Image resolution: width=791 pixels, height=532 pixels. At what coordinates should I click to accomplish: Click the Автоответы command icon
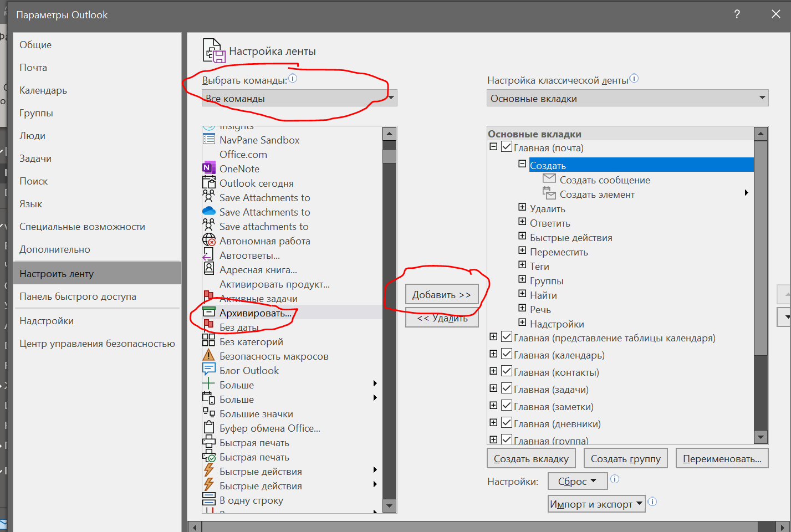click(208, 254)
